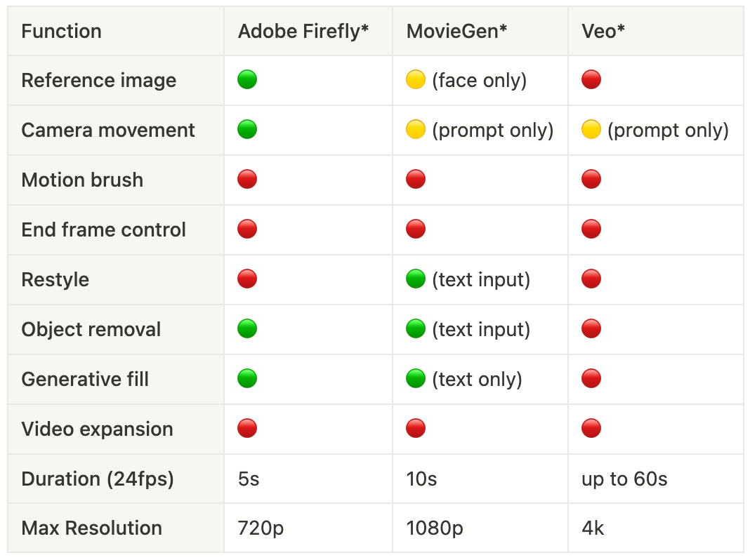Click the "Video expansion" row label
The width and height of the screenshot is (750, 560).
[97, 429]
